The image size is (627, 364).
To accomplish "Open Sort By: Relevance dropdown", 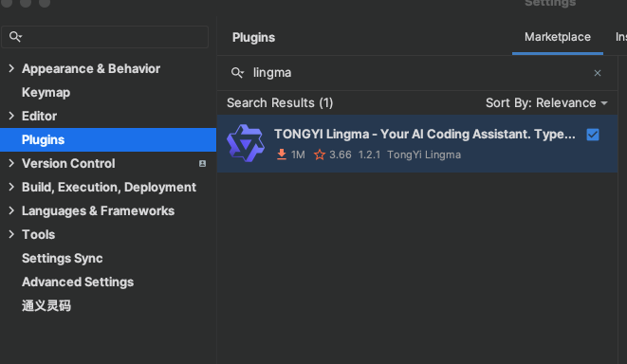I will (546, 103).
